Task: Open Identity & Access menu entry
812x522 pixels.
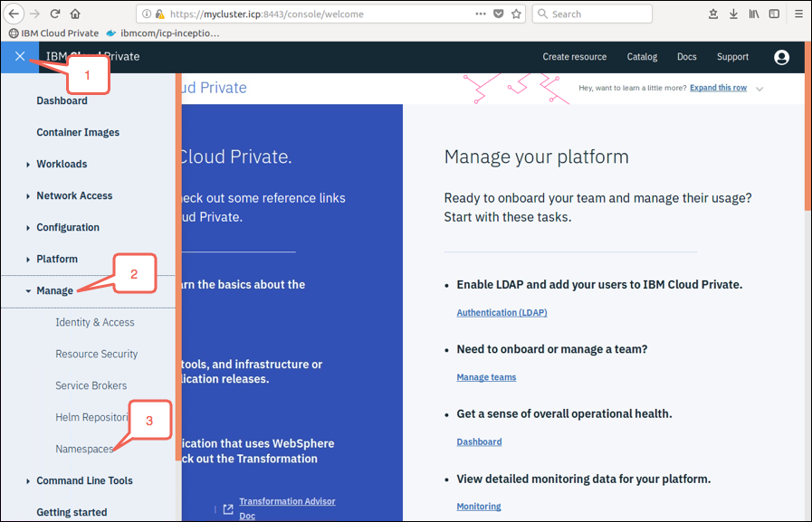Action: point(95,322)
